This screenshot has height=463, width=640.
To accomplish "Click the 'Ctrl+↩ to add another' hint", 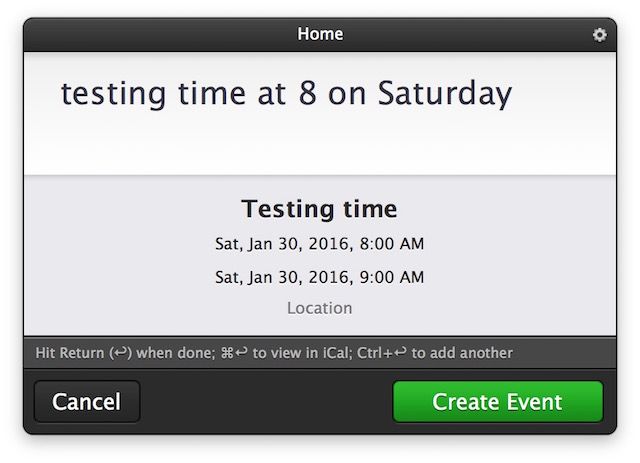I will [x=441, y=353].
